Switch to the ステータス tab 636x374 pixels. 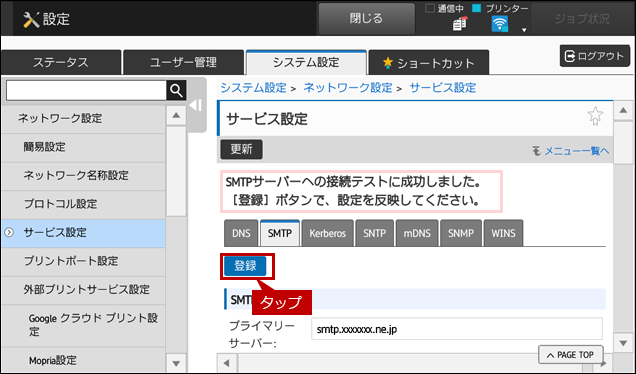tap(61, 62)
